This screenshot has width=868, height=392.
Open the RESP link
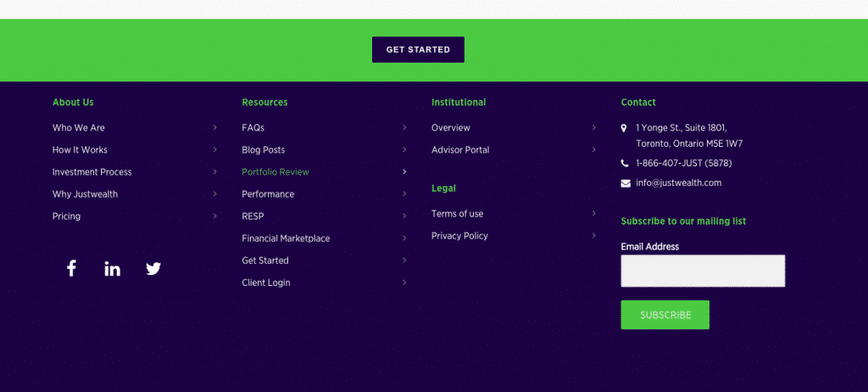click(x=253, y=216)
